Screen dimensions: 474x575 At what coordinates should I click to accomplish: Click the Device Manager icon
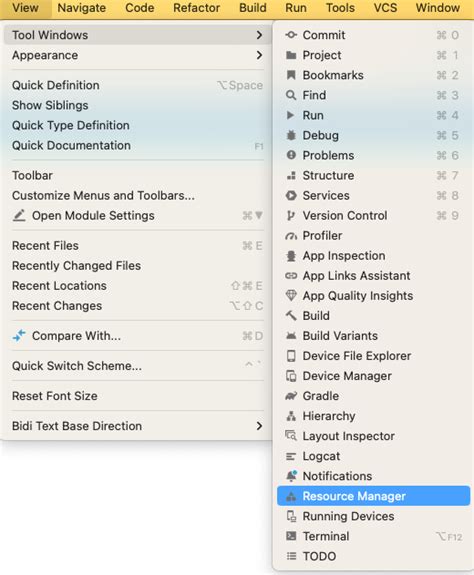click(x=291, y=376)
